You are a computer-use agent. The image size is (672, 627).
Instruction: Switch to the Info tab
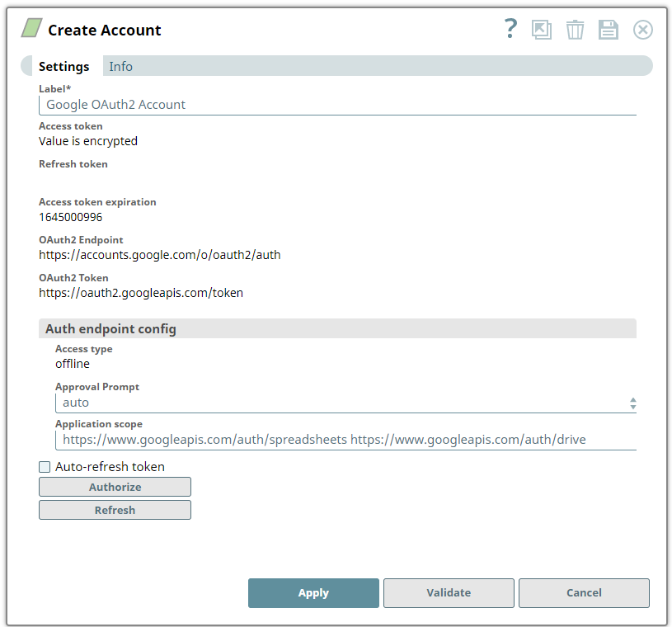[120, 67]
